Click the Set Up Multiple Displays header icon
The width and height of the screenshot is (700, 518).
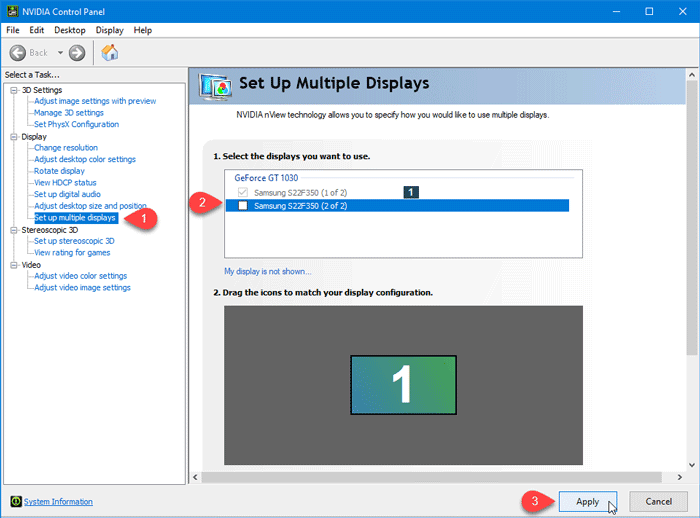(216, 87)
